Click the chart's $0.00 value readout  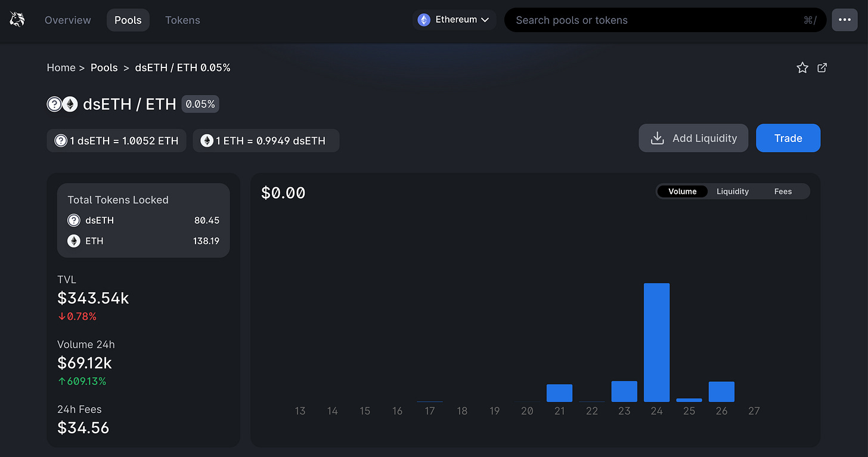click(x=283, y=193)
